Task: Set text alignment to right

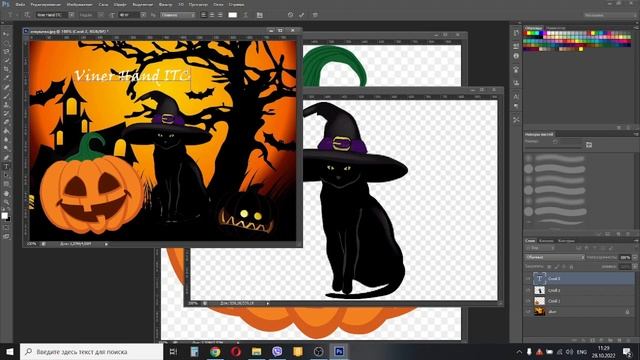Action: click(x=220, y=15)
